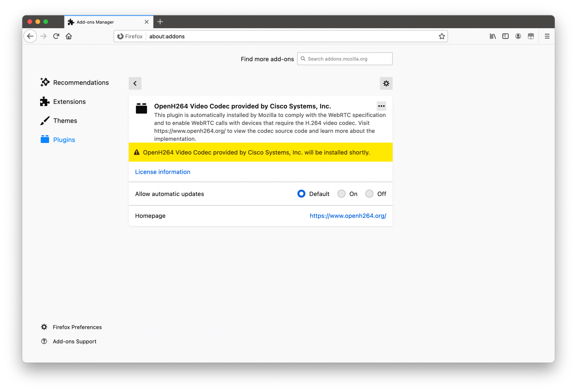This screenshot has height=392, width=577.
Task: Go back to the plugin list
Action: point(135,84)
